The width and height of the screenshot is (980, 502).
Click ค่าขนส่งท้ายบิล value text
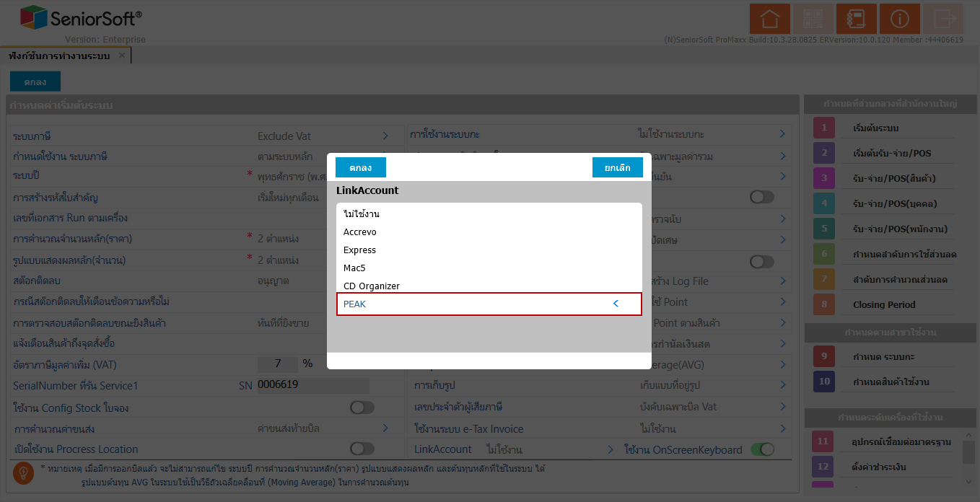coord(289,428)
